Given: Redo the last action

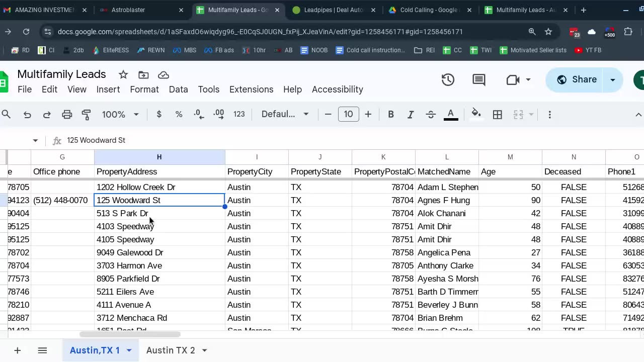Looking at the screenshot, I should pos(47,115).
